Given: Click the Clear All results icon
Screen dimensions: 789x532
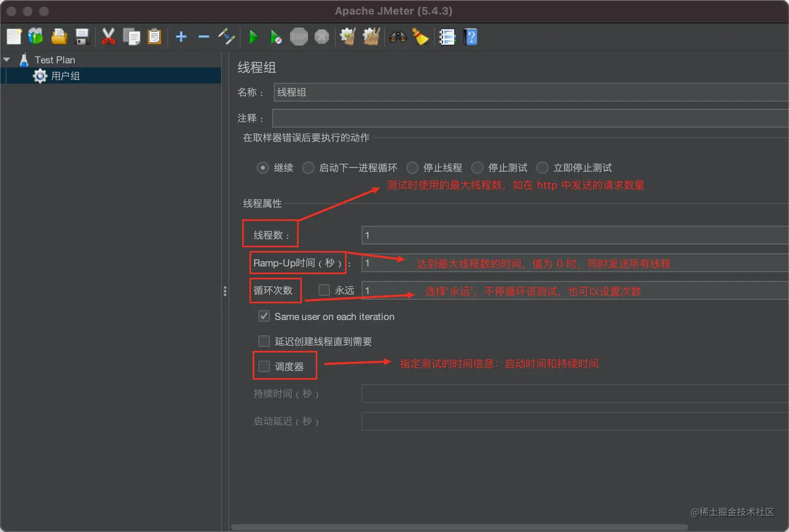Looking at the screenshot, I should (371, 37).
